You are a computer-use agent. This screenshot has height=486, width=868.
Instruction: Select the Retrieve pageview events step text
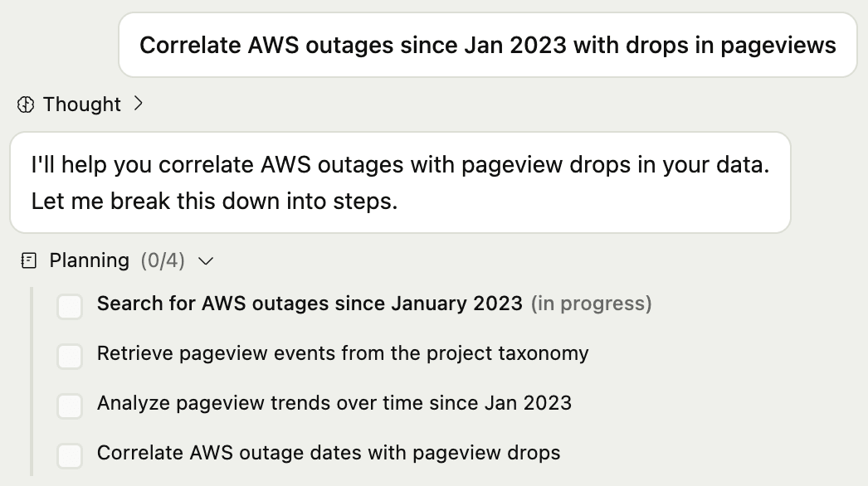coord(343,353)
